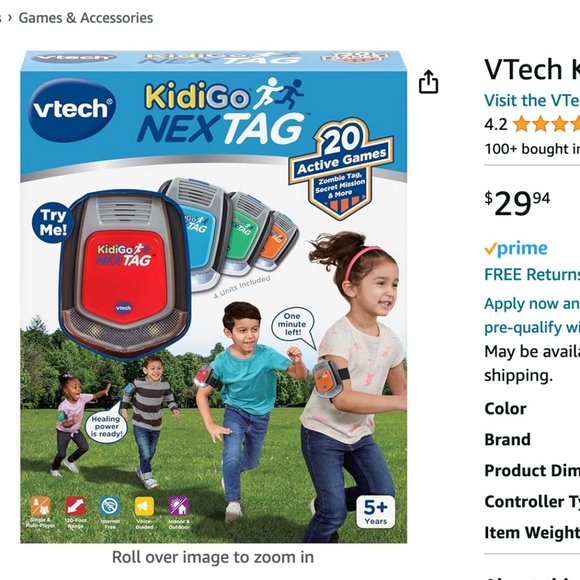Click the 20 Active Games badge
Image resolution: width=580 pixels, height=580 pixels.
click(x=341, y=168)
